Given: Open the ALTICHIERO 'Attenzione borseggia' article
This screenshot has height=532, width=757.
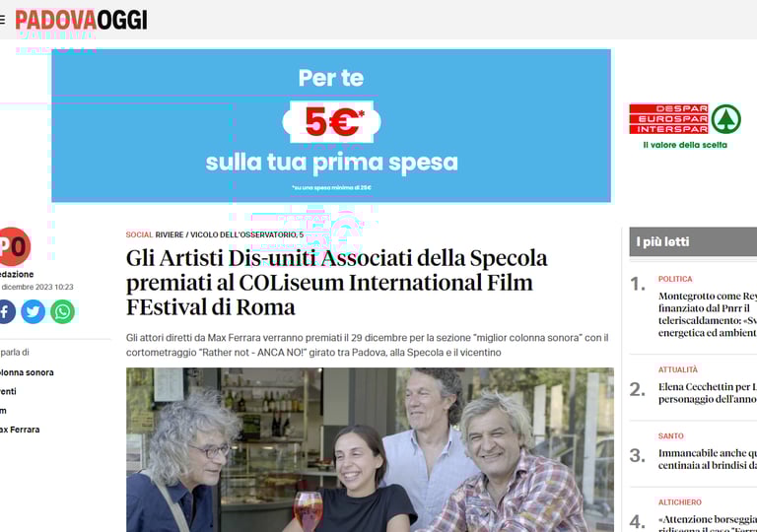Looking at the screenshot, I should pyautogui.click(x=708, y=523).
